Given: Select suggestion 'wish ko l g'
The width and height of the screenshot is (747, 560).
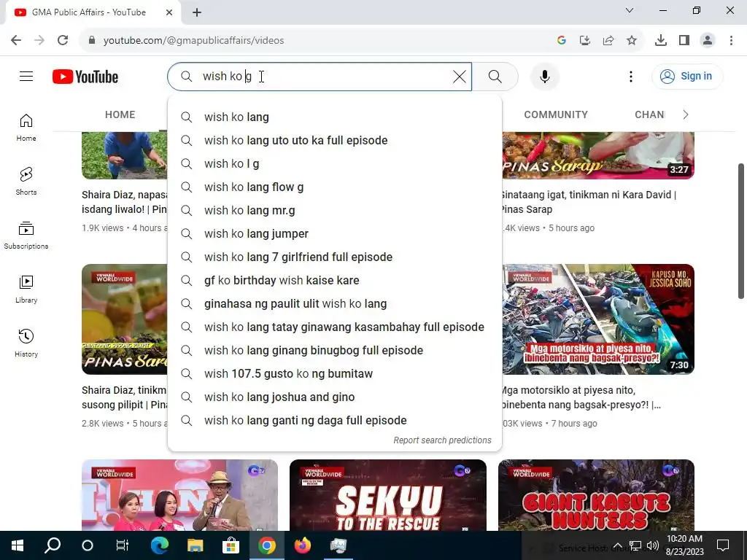Looking at the screenshot, I should [x=334, y=164].
